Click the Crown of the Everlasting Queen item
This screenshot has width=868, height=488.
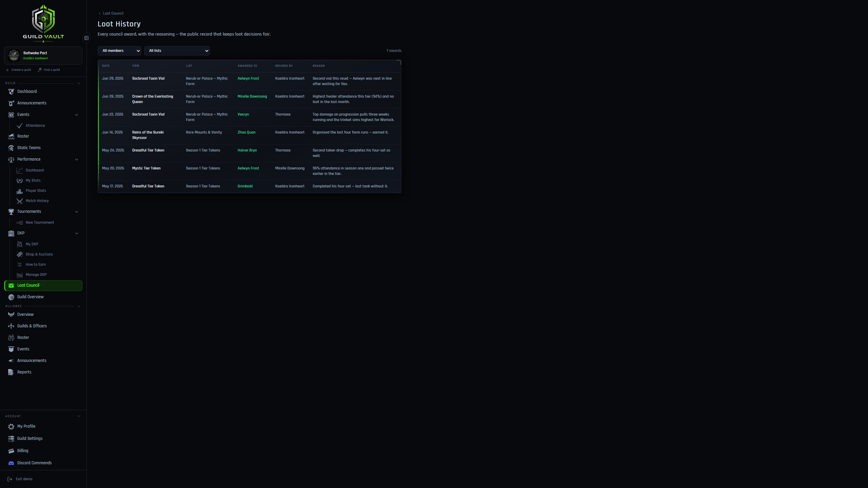click(x=153, y=99)
